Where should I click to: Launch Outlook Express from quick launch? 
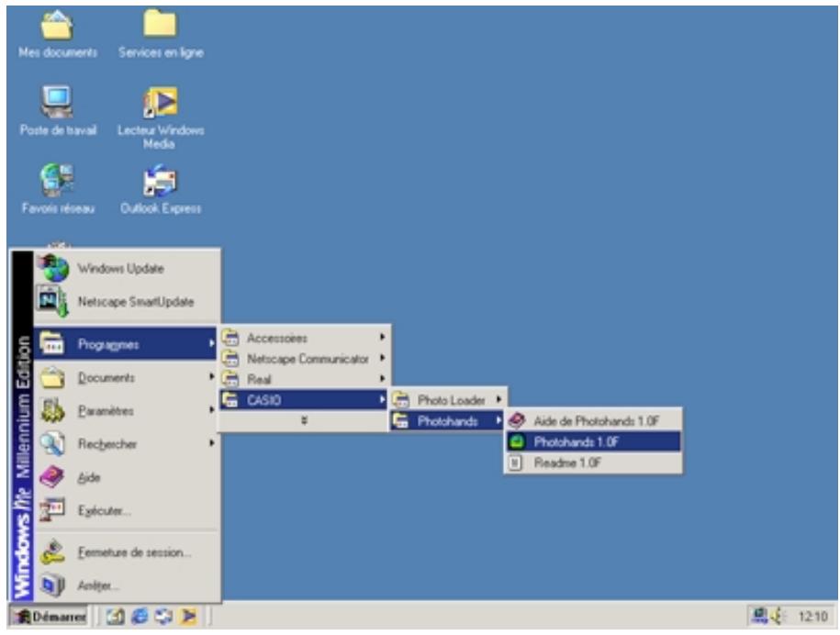click(x=163, y=617)
